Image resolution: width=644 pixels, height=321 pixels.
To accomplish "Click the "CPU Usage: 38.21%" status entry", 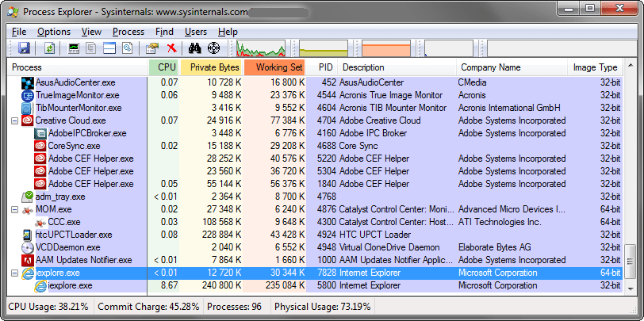I will 48,307.
